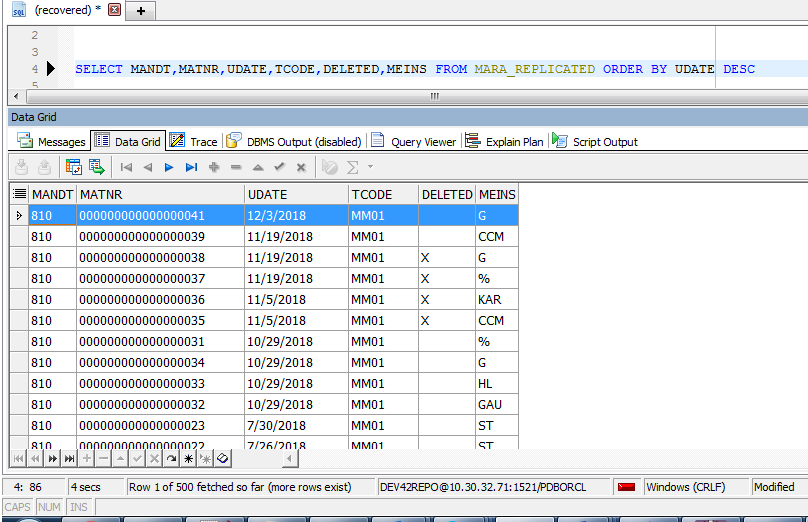Go to previous record in data grid toolbar
This screenshot has height=522, width=808.
[148, 167]
